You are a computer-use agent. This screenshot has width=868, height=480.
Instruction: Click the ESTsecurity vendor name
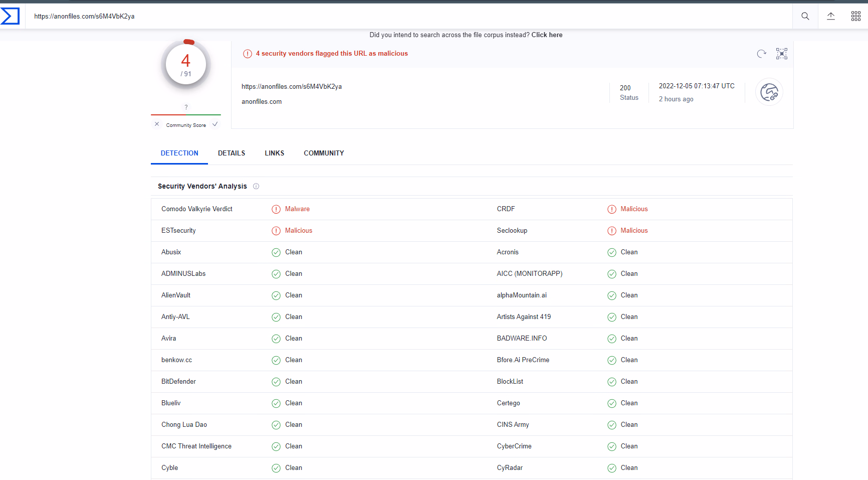coord(178,231)
